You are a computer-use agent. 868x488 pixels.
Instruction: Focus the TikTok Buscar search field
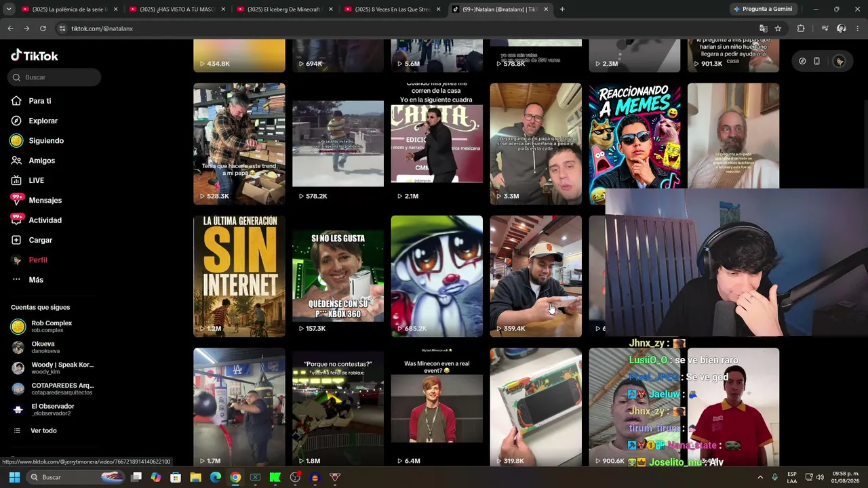click(56, 77)
